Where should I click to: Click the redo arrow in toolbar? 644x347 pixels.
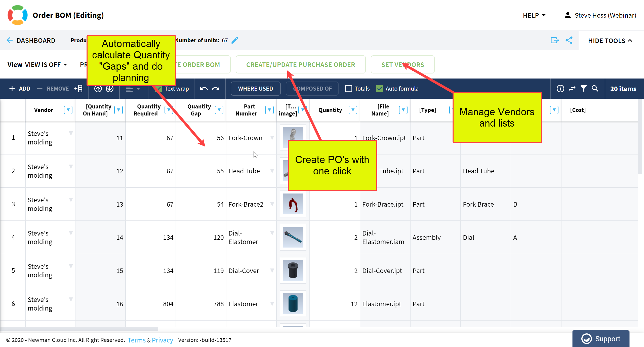(216, 89)
